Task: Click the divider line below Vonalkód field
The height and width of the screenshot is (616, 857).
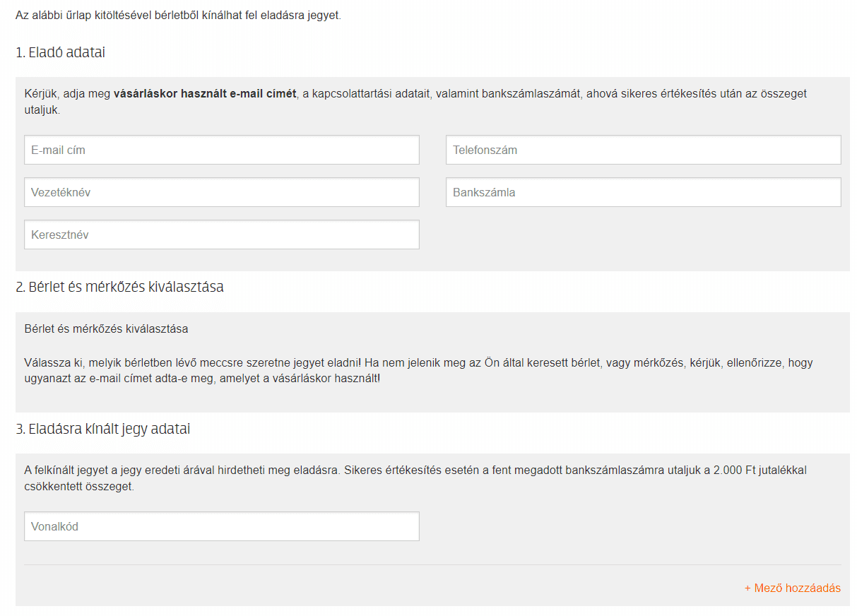Action: click(x=432, y=564)
